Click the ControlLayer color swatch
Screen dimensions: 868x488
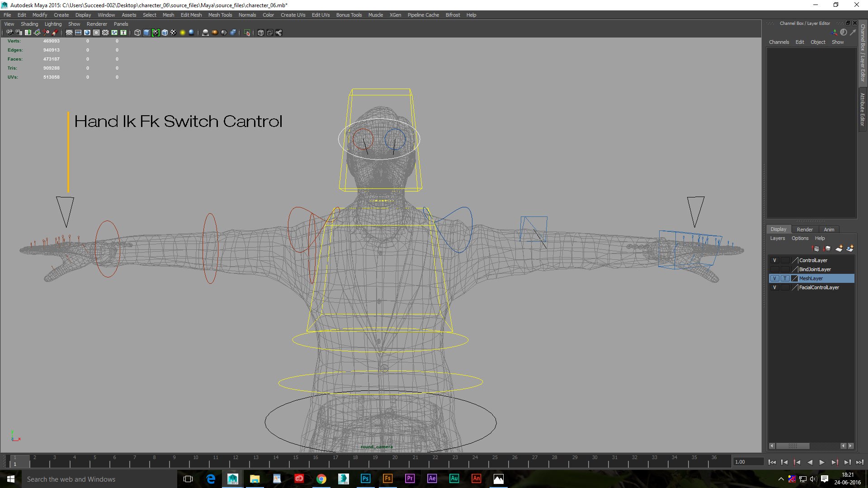[x=795, y=260]
